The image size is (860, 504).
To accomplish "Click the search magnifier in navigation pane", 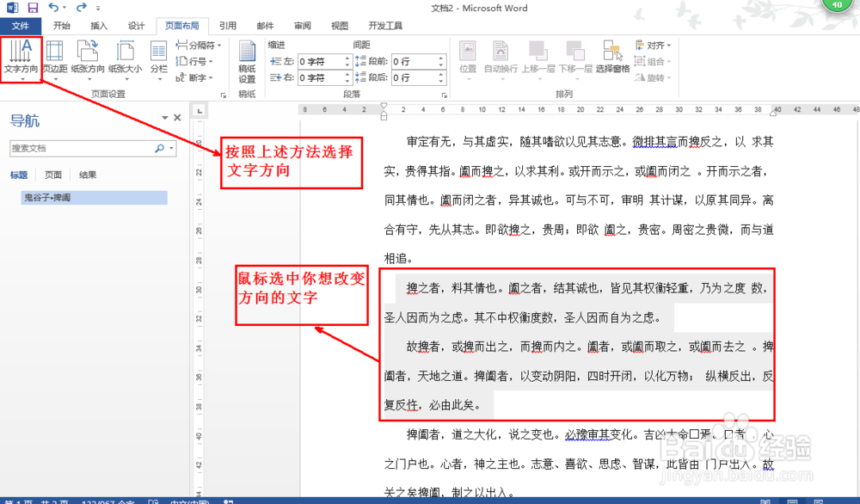I will (x=159, y=148).
